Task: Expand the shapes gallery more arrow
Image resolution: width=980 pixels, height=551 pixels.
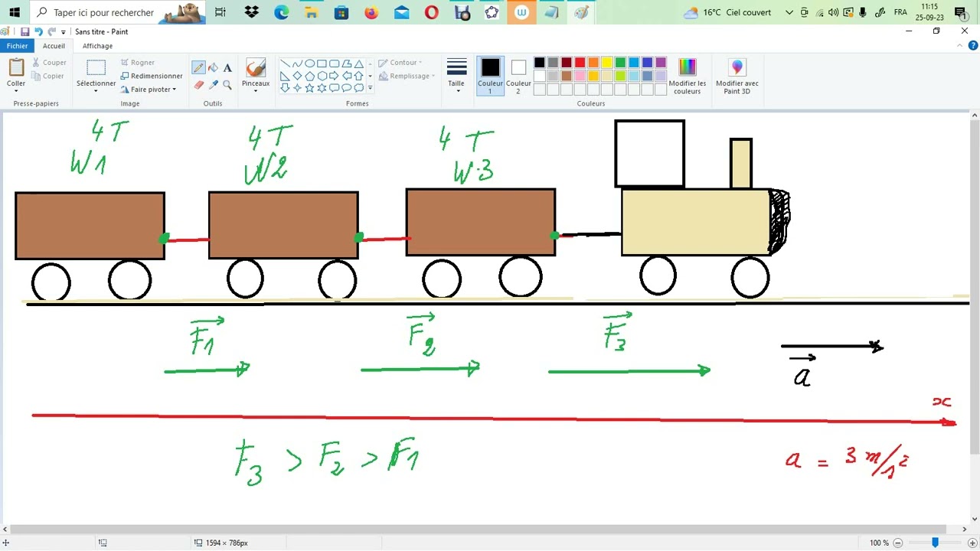Action: click(x=370, y=88)
